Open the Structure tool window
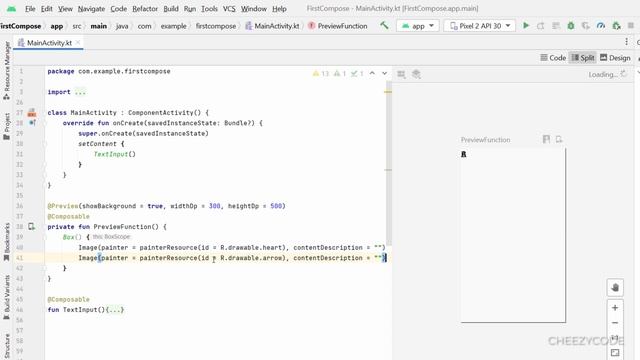This screenshot has height=360, width=640. click(7, 345)
